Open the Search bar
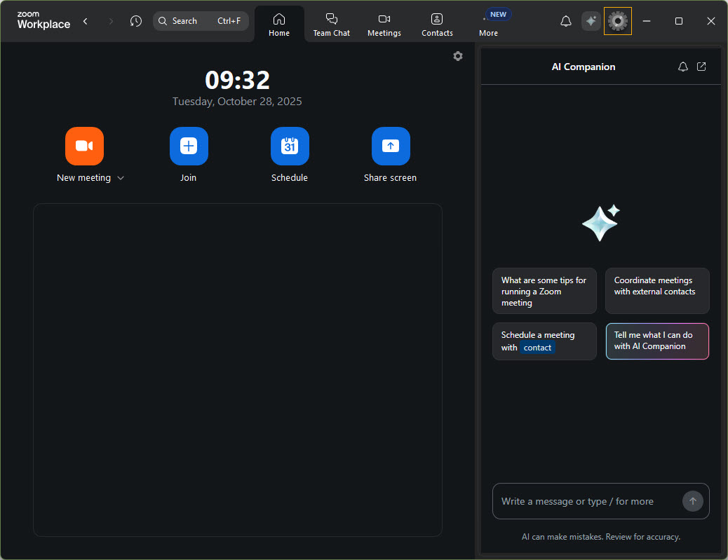Viewport: 728px width, 560px height. click(x=201, y=21)
